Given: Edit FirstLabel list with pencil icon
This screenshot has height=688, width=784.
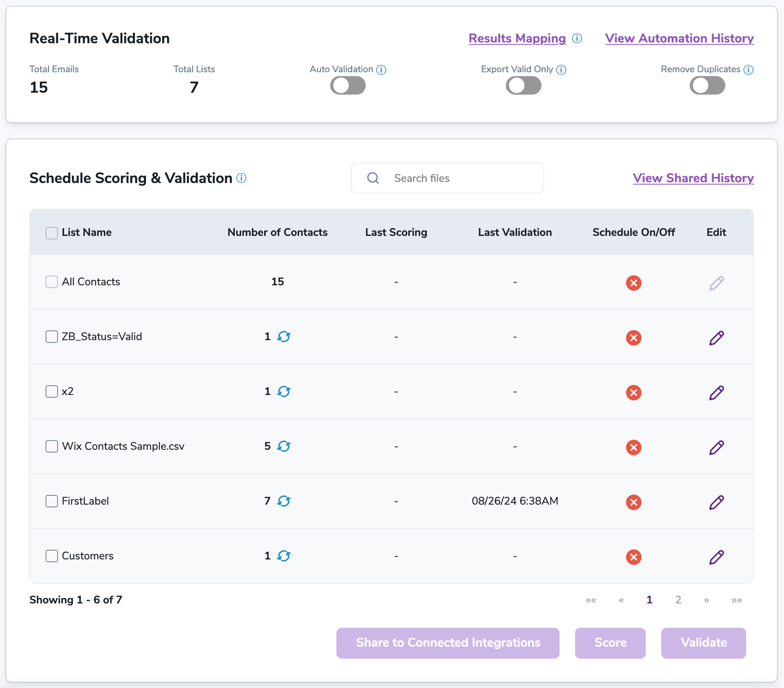Looking at the screenshot, I should [x=716, y=502].
